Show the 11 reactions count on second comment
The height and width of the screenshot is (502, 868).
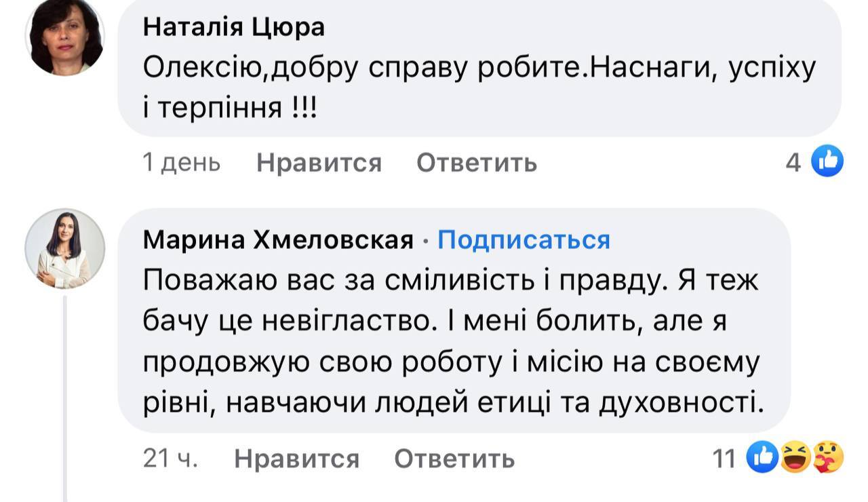724,459
